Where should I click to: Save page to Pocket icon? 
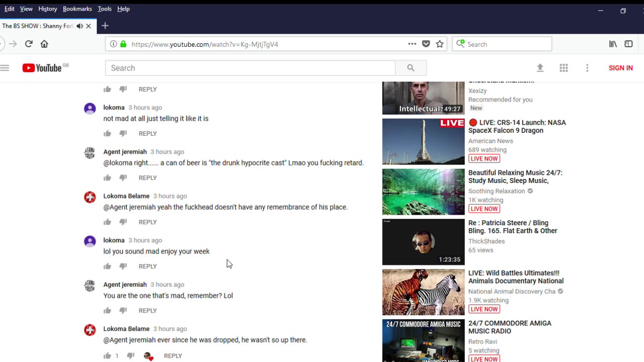(426, 44)
